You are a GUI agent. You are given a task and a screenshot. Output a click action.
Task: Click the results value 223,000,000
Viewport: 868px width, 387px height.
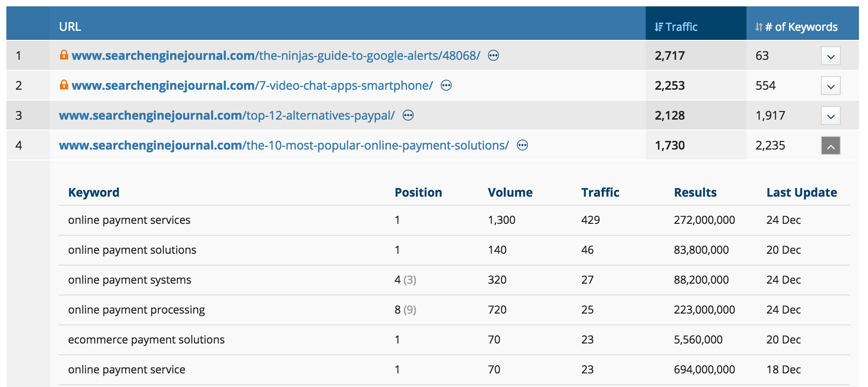704,310
